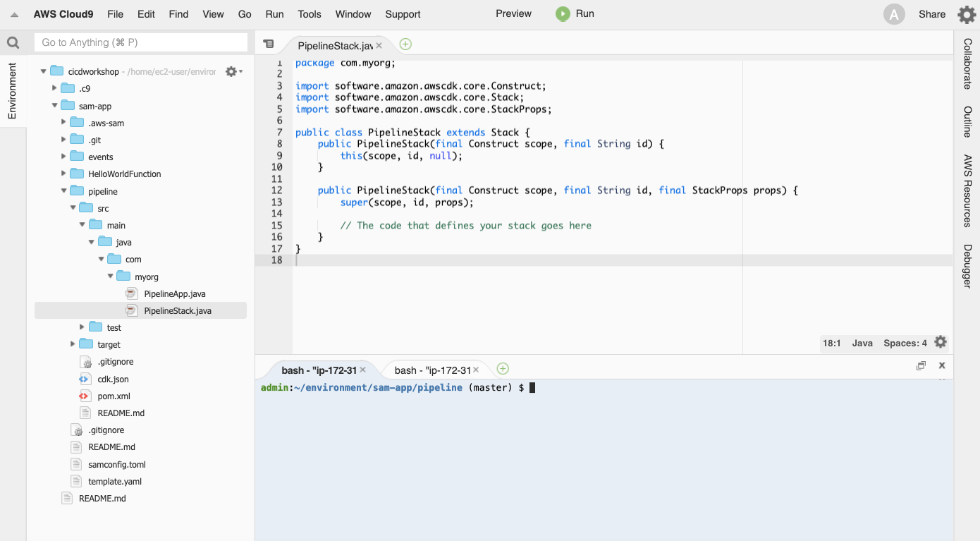Click the pipeline README.md file icon
This screenshot has height=541, width=980.
(85, 413)
